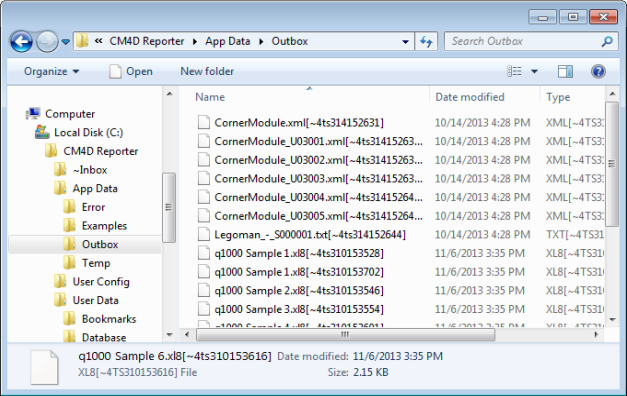Create a New folder
Viewport: 627px width, 396px height.
point(207,71)
